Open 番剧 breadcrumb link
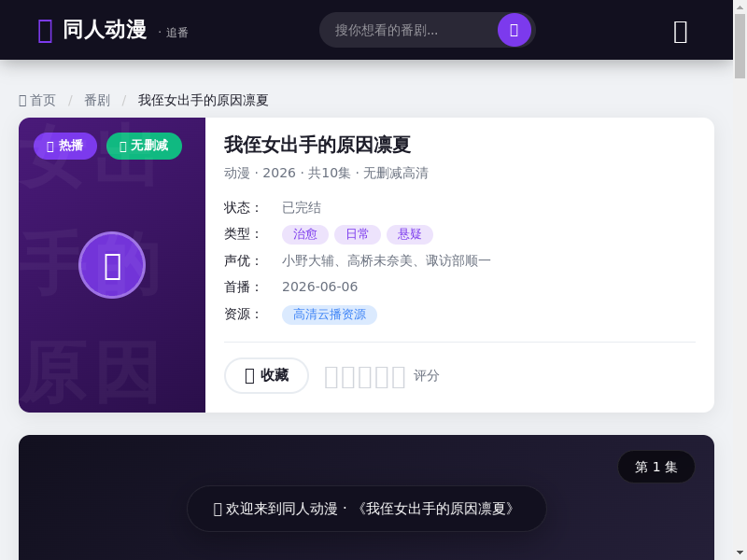Viewport: 747px width, 560px height. coord(97,101)
